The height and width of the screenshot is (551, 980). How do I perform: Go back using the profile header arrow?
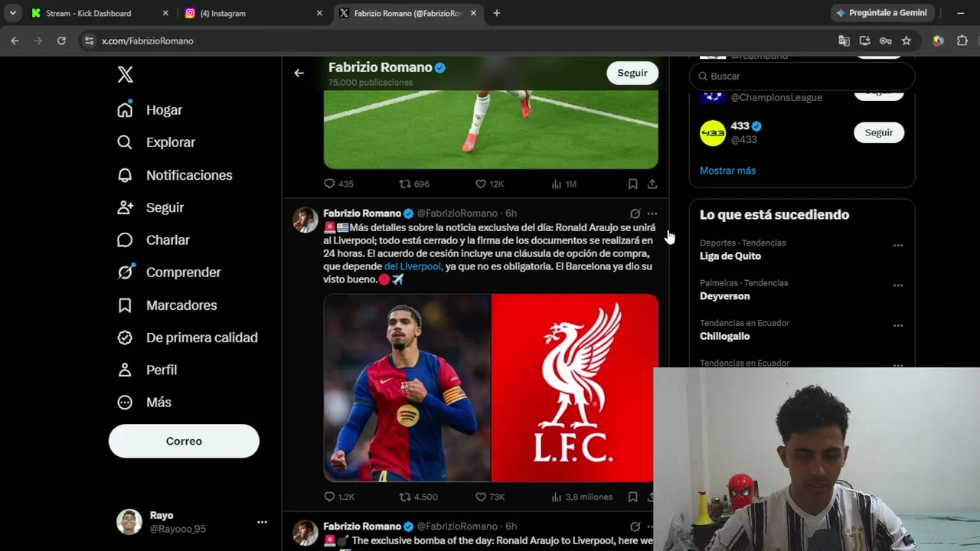299,73
